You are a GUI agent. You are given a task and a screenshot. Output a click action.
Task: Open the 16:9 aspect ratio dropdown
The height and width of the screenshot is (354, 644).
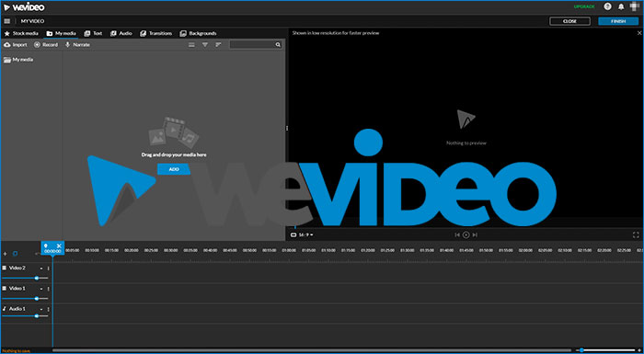pos(303,234)
